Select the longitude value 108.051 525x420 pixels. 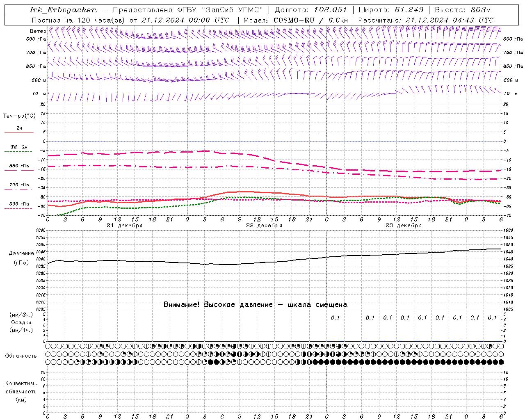click(x=330, y=10)
